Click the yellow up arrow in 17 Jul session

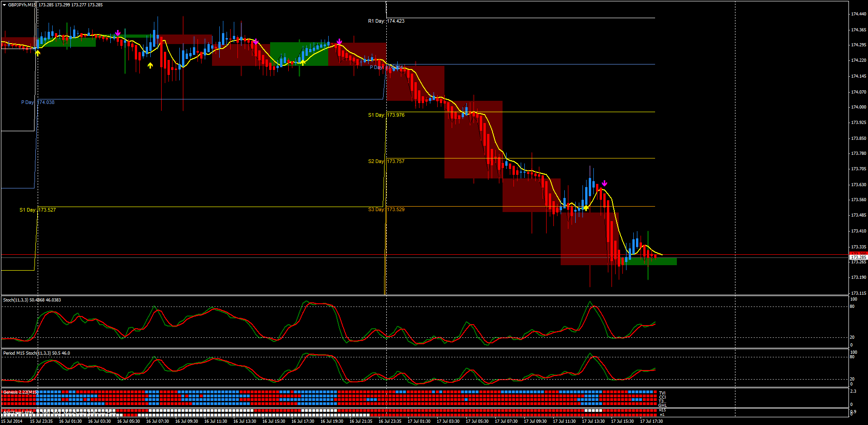click(x=586, y=208)
